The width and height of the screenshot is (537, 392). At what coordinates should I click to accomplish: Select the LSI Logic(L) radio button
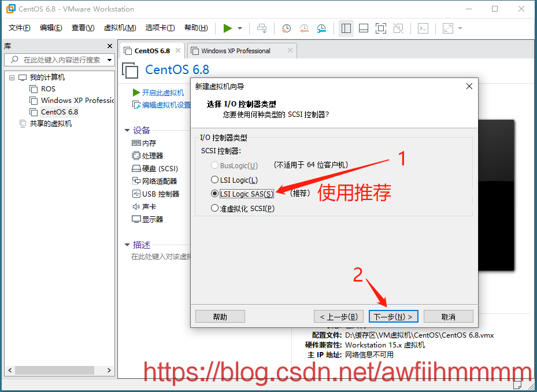pos(214,180)
